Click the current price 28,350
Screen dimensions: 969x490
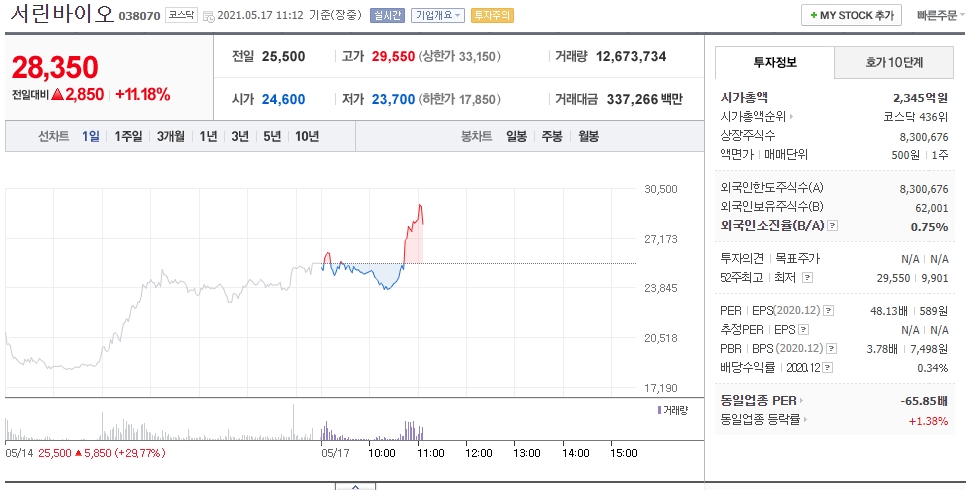tap(55, 67)
